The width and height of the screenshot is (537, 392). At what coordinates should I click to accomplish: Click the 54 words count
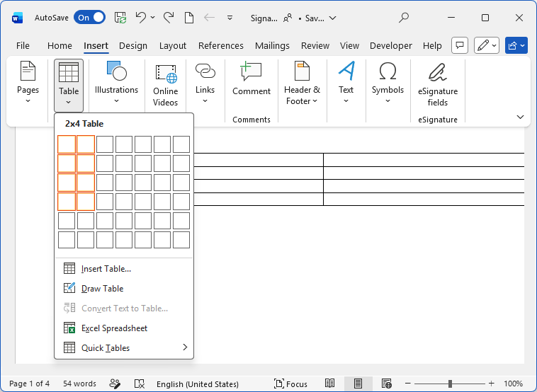click(x=79, y=384)
